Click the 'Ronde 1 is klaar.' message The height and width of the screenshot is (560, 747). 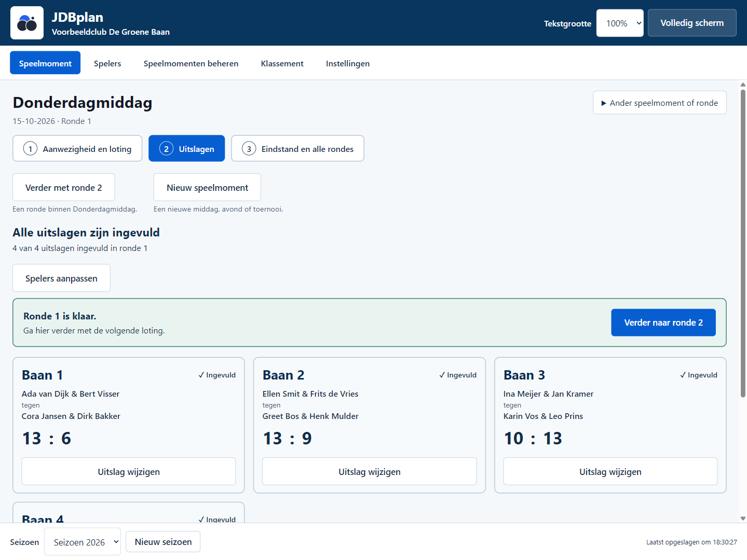[x=60, y=316]
